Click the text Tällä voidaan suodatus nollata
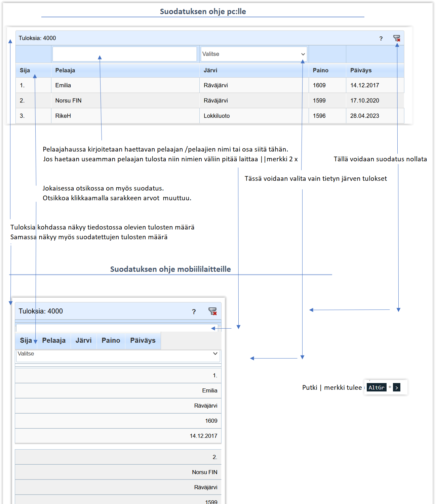437x504 pixels. 380,159
